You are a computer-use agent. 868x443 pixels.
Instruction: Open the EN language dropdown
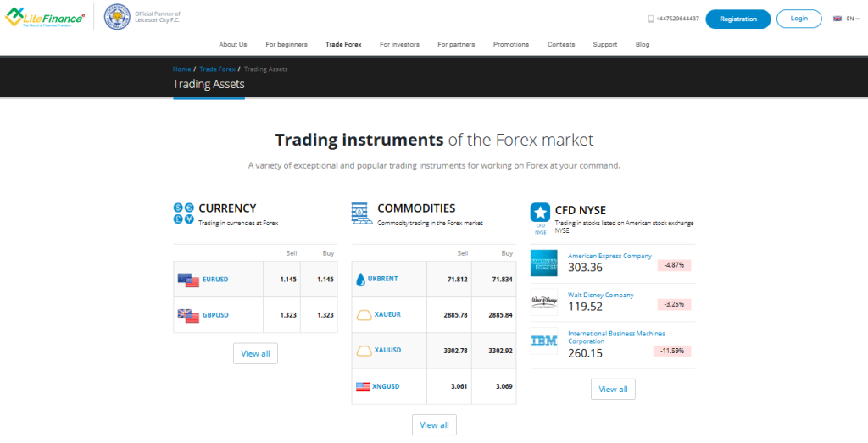click(x=853, y=19)
